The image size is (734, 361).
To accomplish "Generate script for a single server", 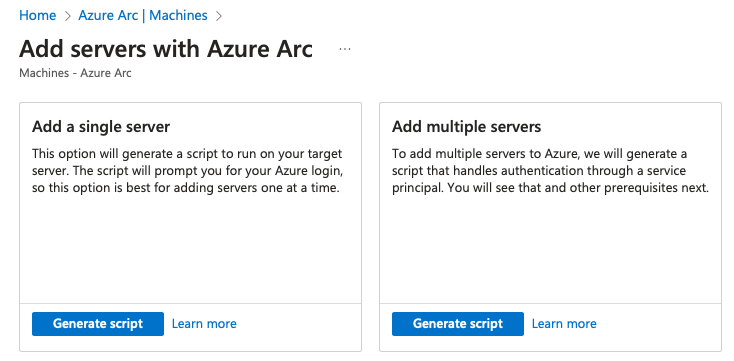I will (x=98, y=324).
